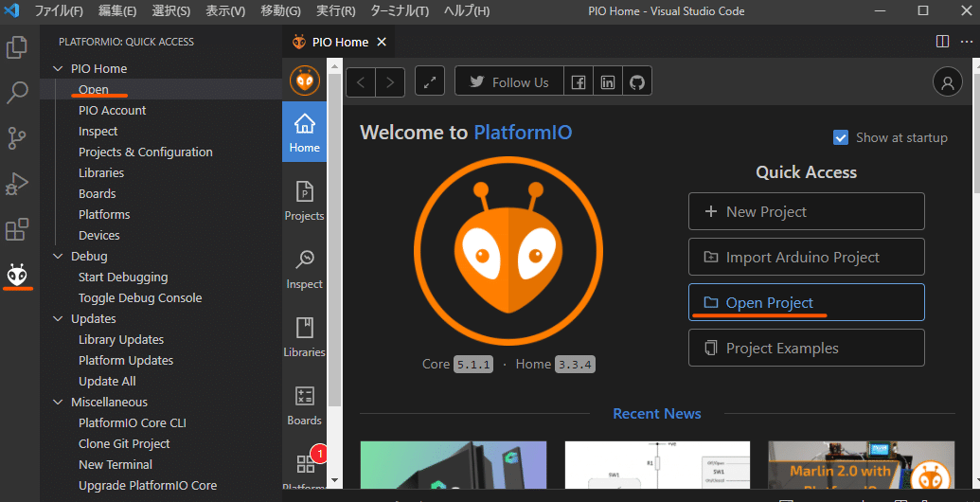Open the PlatformIO link in welcome heading
This screenshot has width=980, height=502.
coord(523,133)
